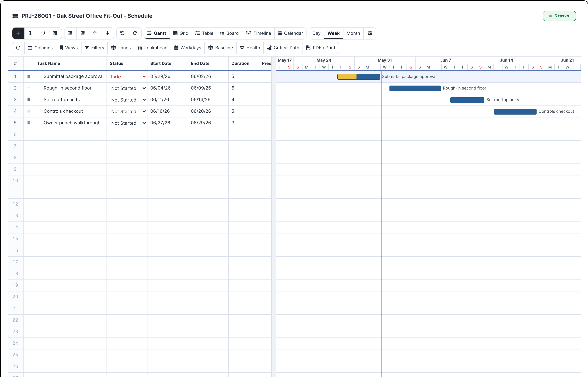Click row handle for Controls checkout
The image size is (588, 377).
(29, 111)
